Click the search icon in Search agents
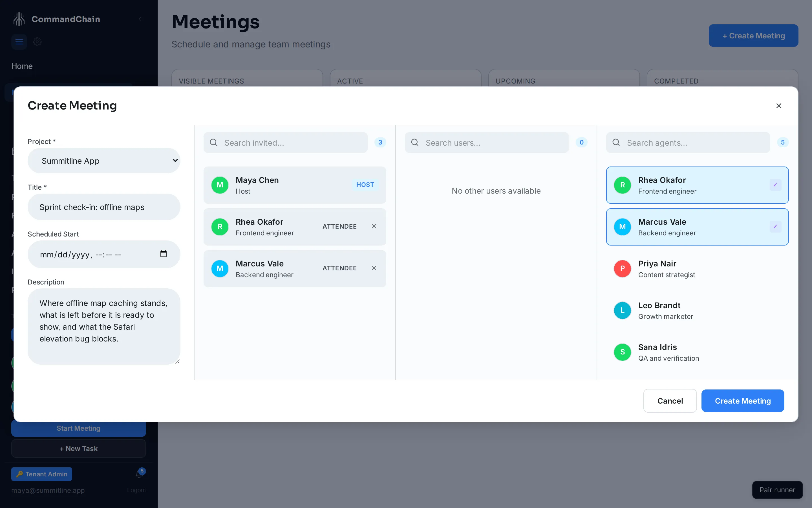The height and width of the screenshot is (508, 812). tap(616, 143)
